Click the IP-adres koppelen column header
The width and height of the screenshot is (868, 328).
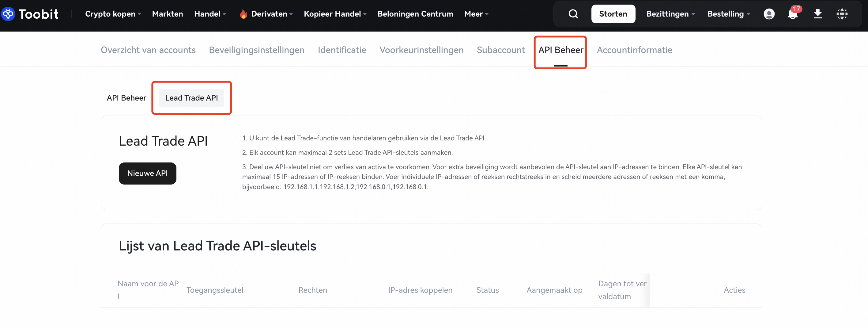[420, 290]
